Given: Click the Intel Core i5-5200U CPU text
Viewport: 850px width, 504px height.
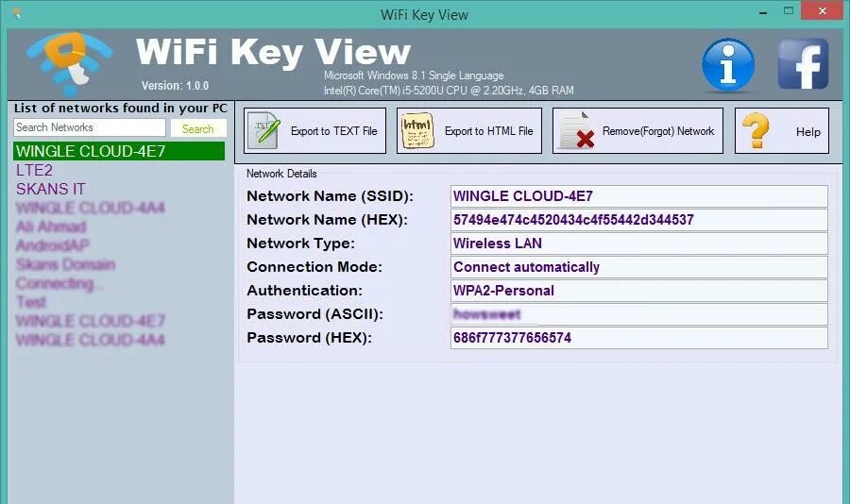Looking at the screenshot, I should click(449, 91).
